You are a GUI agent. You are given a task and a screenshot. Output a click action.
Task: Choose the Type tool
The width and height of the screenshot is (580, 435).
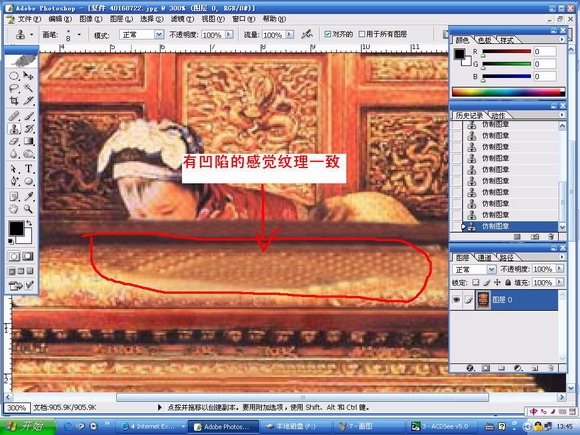[x=28, y=169]
